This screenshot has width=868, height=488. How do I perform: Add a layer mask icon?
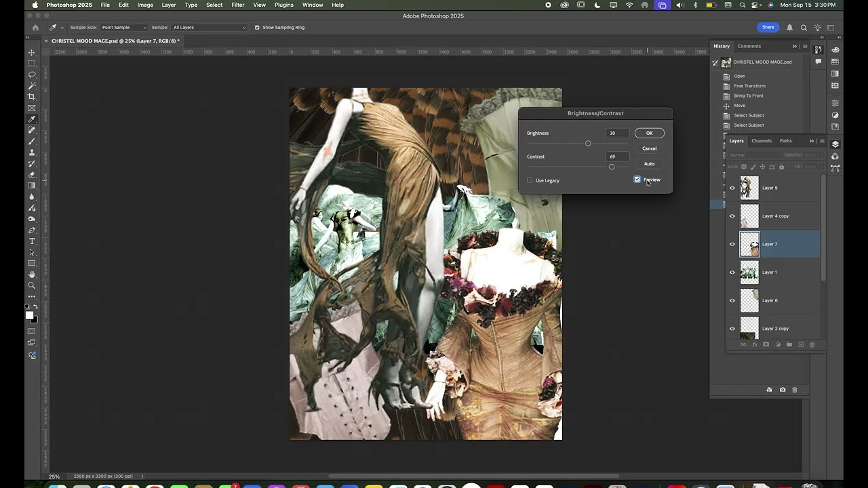pyautogui.click(x=766, y=344)
